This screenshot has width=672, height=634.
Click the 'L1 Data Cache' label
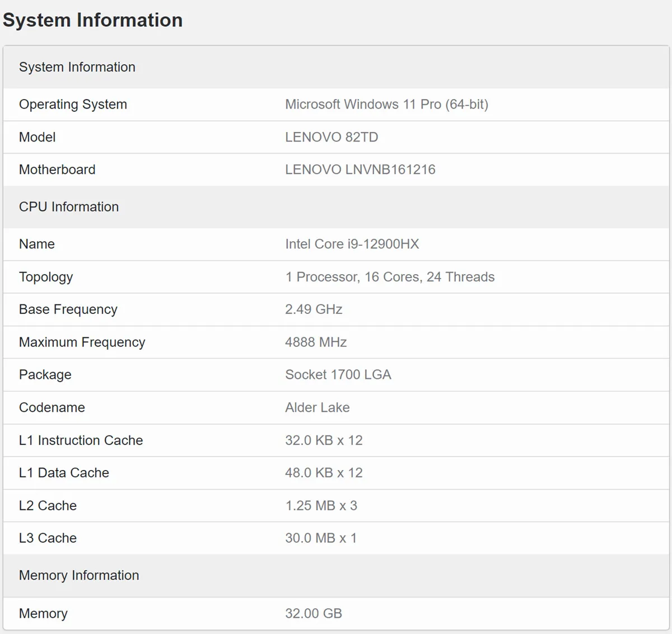pyautogui.click(x=64, y=473)
